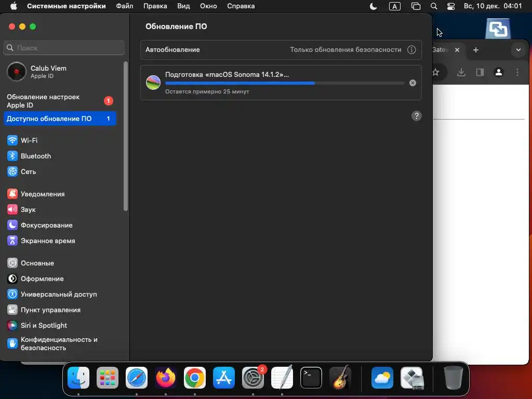
Task: Cancel the macOS Sonoma update preparation
Action: 413,83
